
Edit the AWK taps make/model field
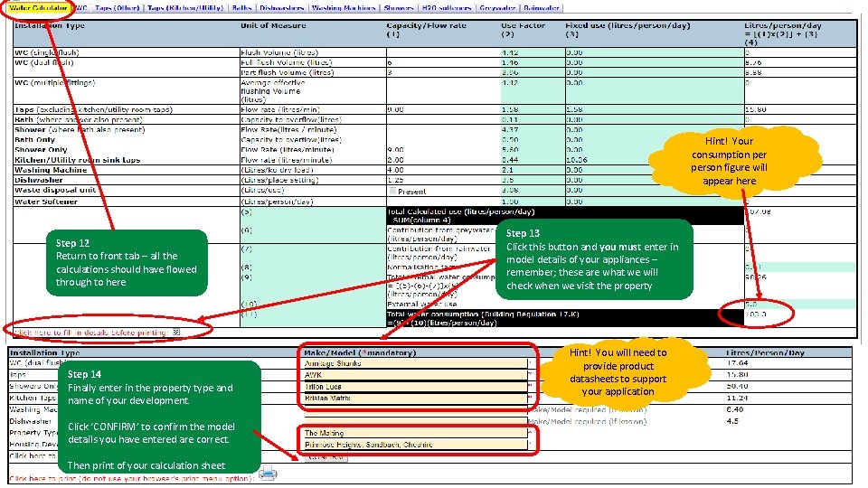click(x=415, y=374)
